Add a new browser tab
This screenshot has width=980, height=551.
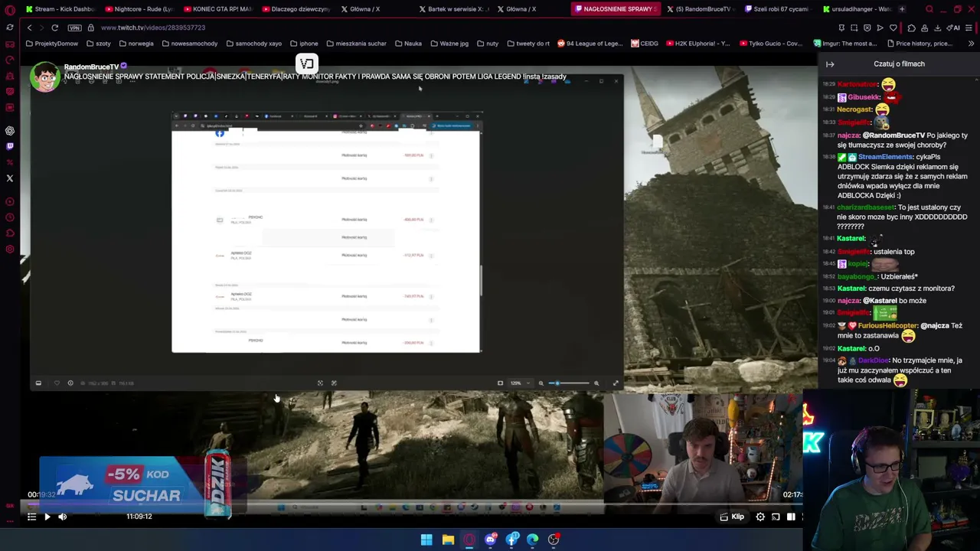point(902,9)
